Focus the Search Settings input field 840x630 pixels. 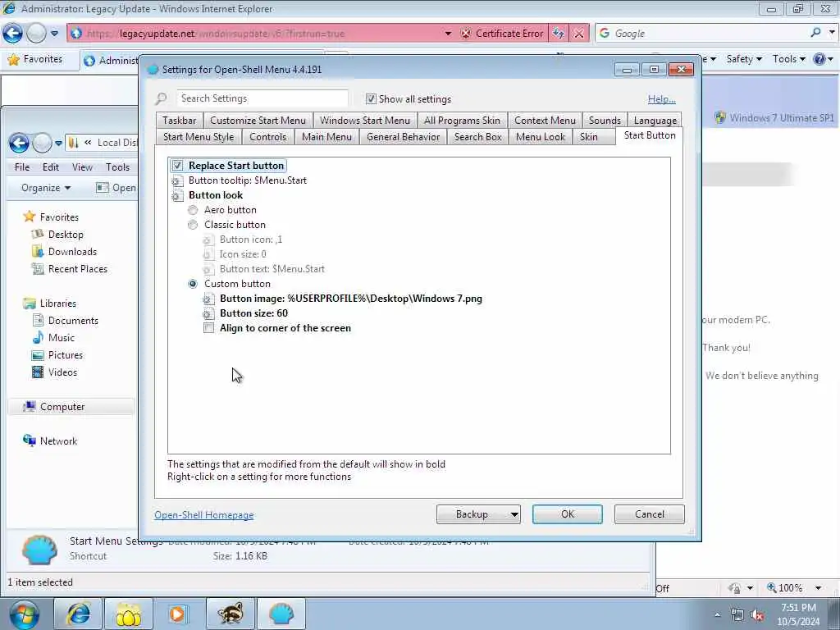pyautogui.click(x=262, y=98)
